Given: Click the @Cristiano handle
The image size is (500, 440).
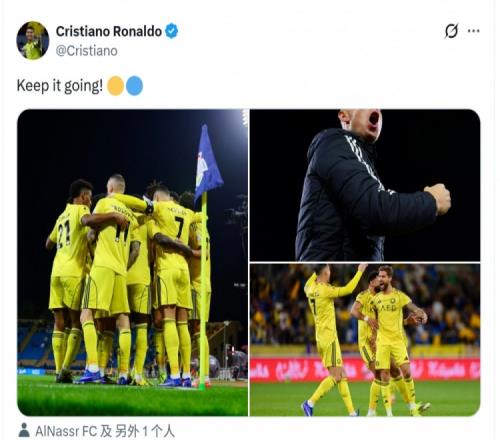Looking at the screenshot, I should point(86,51).
